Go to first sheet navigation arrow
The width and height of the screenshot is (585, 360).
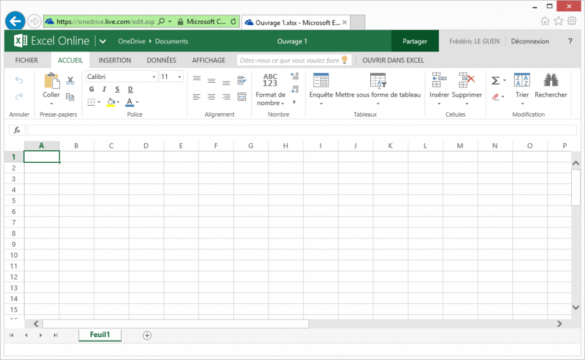coord(12,335)
